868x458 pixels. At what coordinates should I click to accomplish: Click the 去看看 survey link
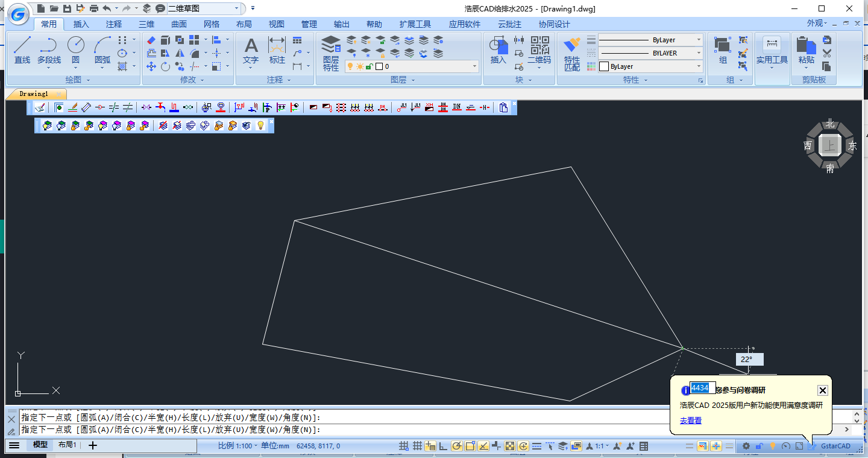(x=691, y=421)
